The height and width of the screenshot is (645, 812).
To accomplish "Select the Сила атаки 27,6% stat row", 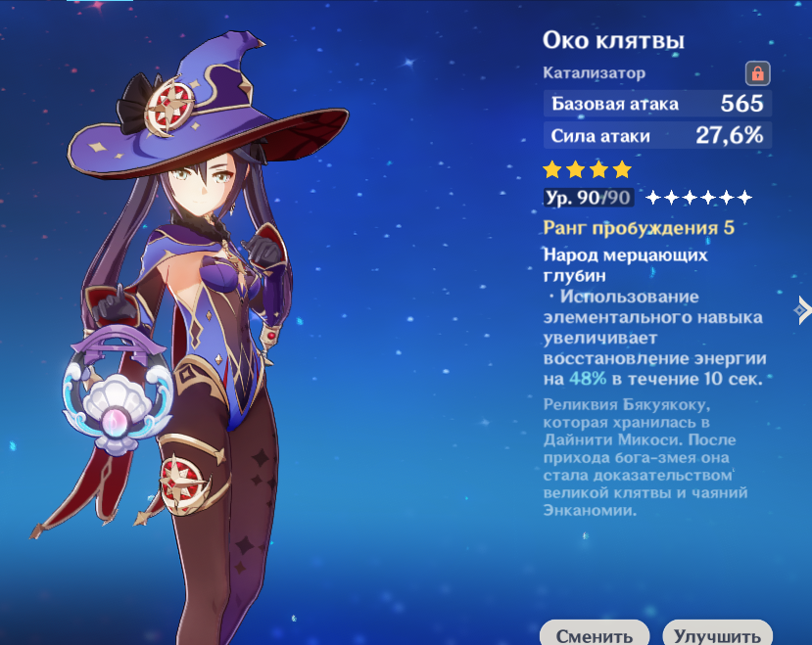I will [657, 136].
